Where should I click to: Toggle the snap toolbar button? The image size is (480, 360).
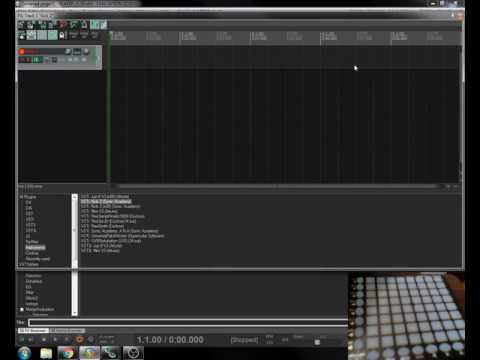click(x=52, y=35)
